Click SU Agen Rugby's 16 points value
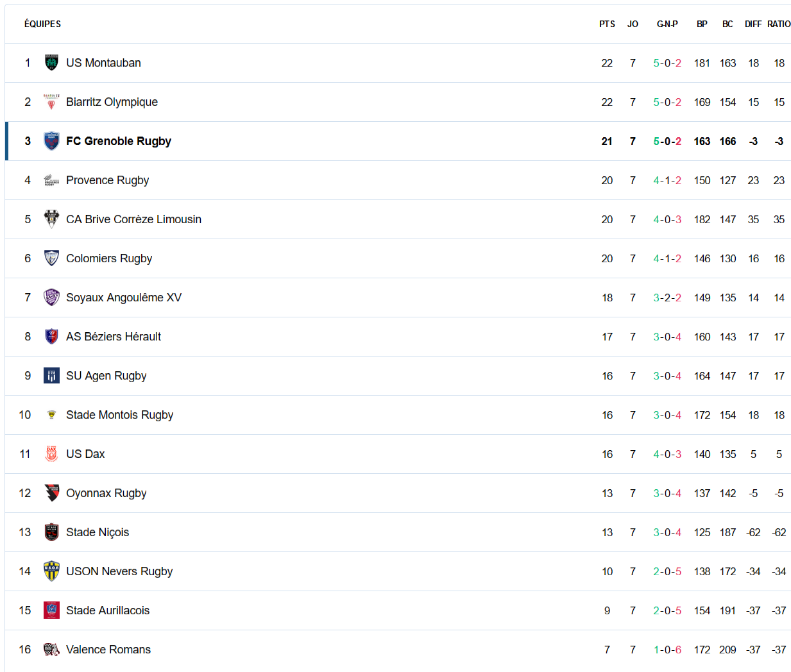This screenshot has height=672, width=791. 607,376
